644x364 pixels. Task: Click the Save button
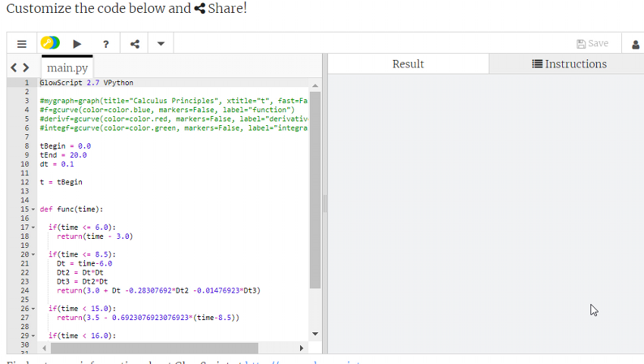tap(592, 43)
